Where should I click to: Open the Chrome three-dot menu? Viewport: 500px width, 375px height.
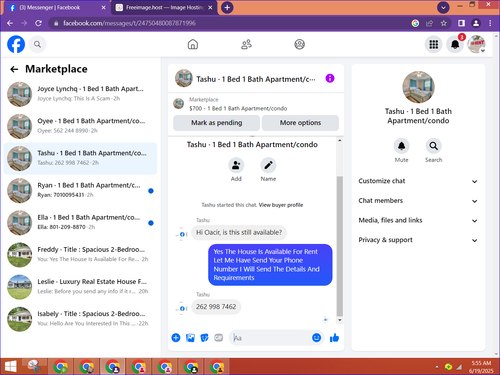490,23
